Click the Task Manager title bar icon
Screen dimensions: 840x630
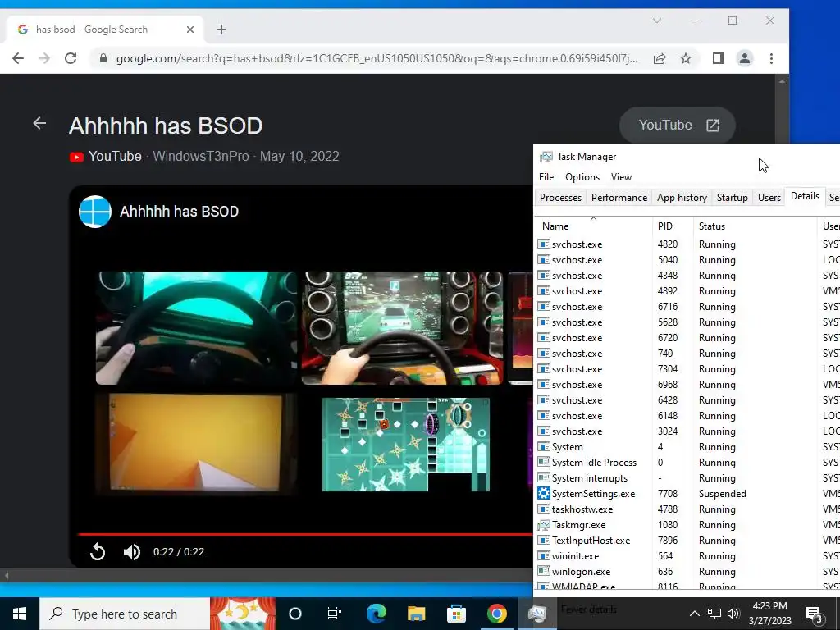pos(546,157)
